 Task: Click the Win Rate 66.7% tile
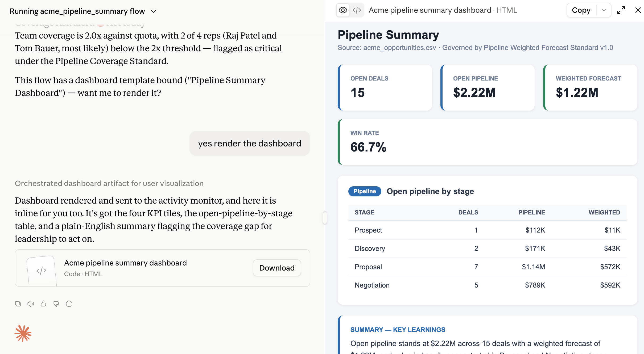(x=488, y=142)
